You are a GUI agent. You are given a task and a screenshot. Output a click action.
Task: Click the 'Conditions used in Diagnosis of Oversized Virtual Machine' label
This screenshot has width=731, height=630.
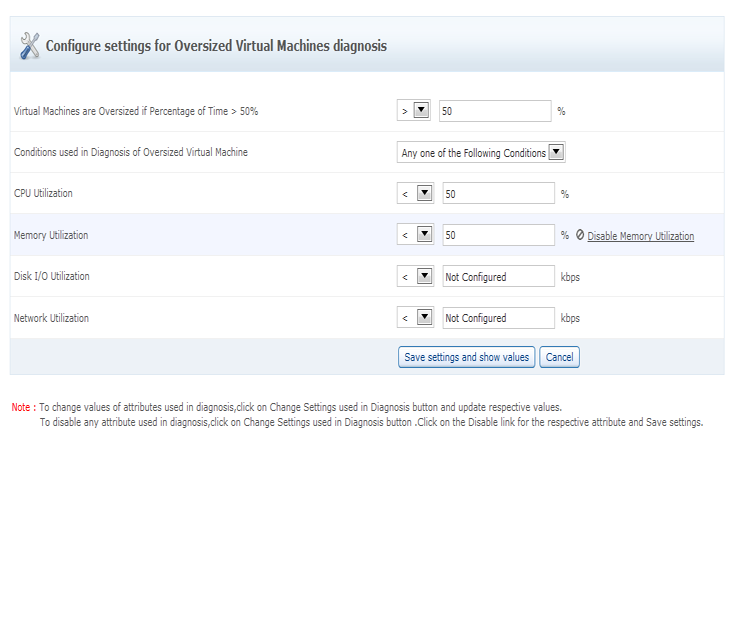pos(131,152)
